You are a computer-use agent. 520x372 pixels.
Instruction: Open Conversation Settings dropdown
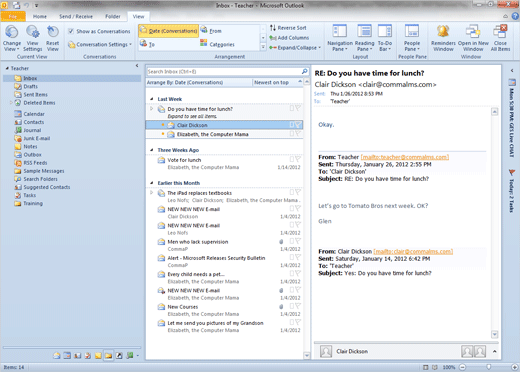point(100,44)
